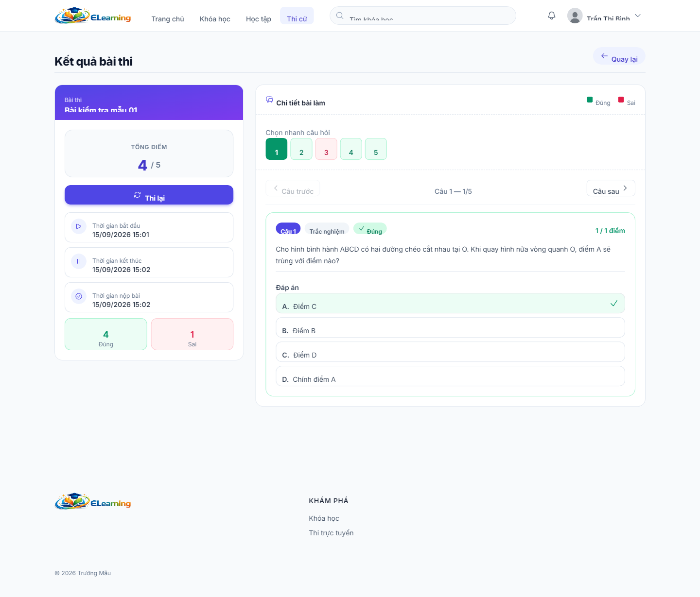Click the red Sai legend square
Image resolution: width=700 pixels, height=597 pixels.
pyautogui.click(x=621, y=100)
